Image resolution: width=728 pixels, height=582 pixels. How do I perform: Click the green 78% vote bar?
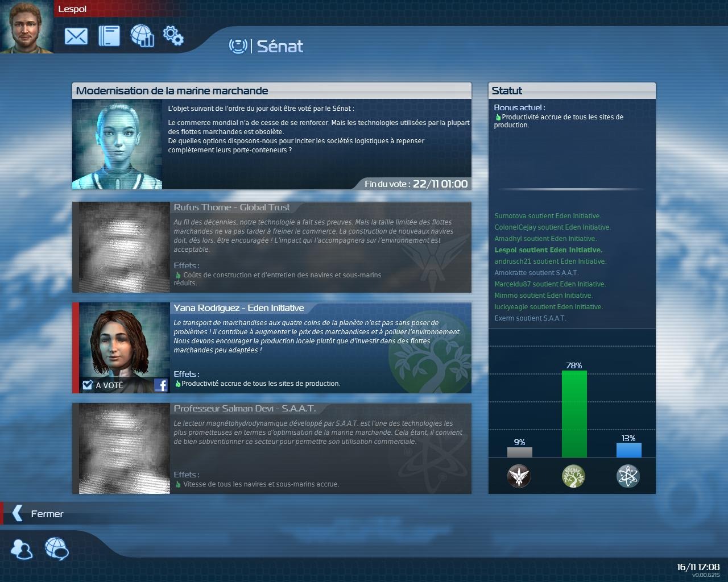point(574,414)
